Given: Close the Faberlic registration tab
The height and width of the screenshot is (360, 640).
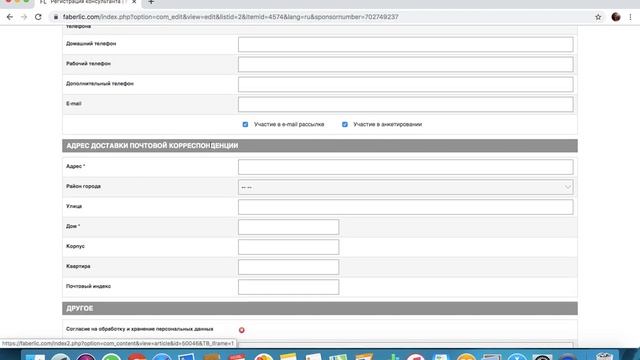Looking at the screenshot, I should point(134,2).
